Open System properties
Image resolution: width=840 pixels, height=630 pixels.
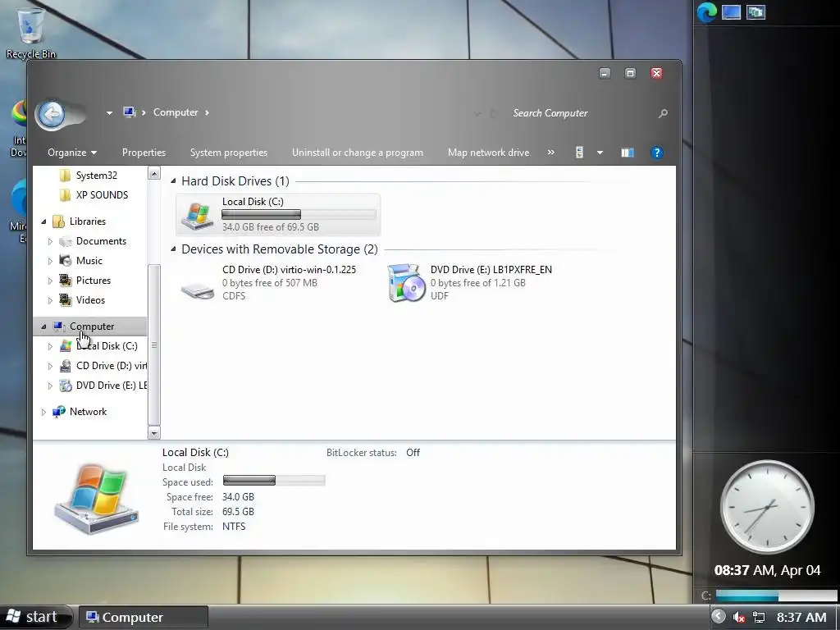click(229, 153)
